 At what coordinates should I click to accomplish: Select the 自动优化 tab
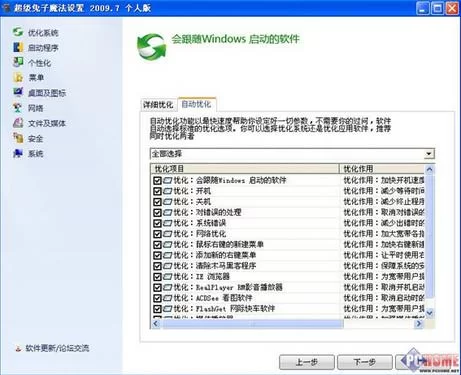click(196, 104)
